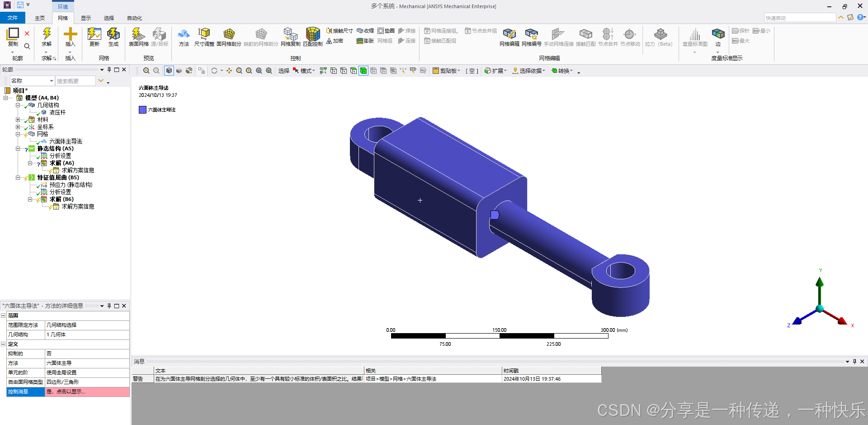This screenshot has height=425, width=868.
Task: Switch to the 选择 ribbon tab
Action: pyautogui.click(x=109, y=18)
